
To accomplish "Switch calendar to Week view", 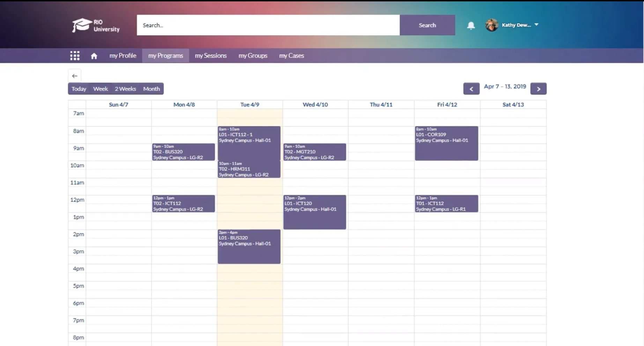I will tap(101, 89).
